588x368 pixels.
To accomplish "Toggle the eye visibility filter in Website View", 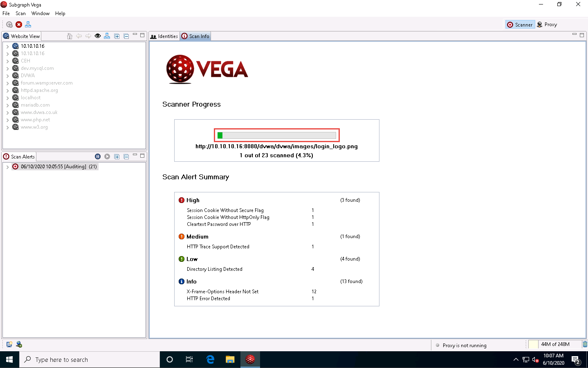I will point(98,36).
